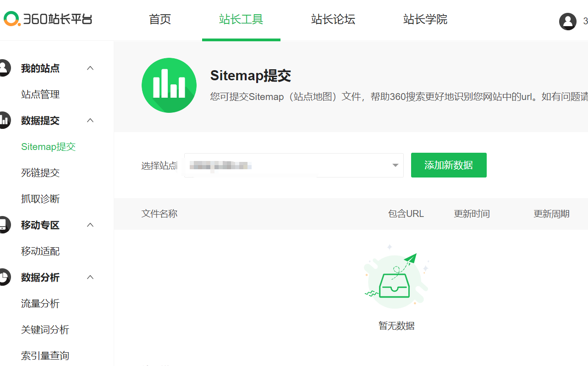This screenshot has width=588, height=366.
Task: Collapse the 我的站点 section
Action: [90, 68]
